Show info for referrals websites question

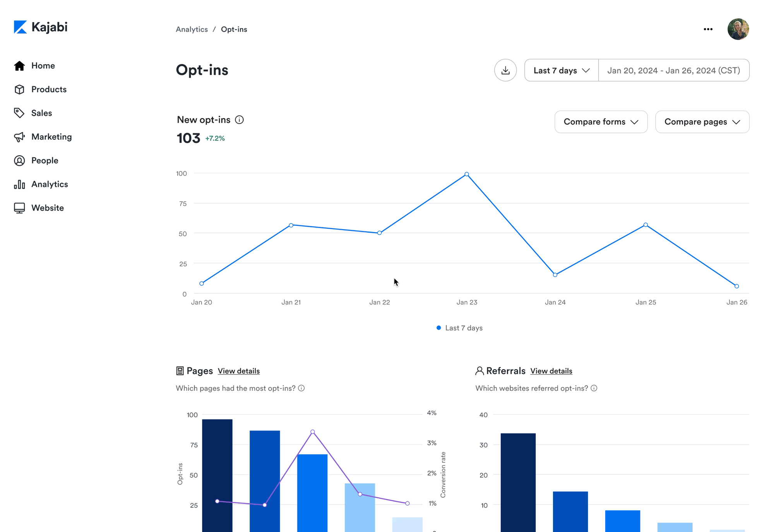(594, 388)
